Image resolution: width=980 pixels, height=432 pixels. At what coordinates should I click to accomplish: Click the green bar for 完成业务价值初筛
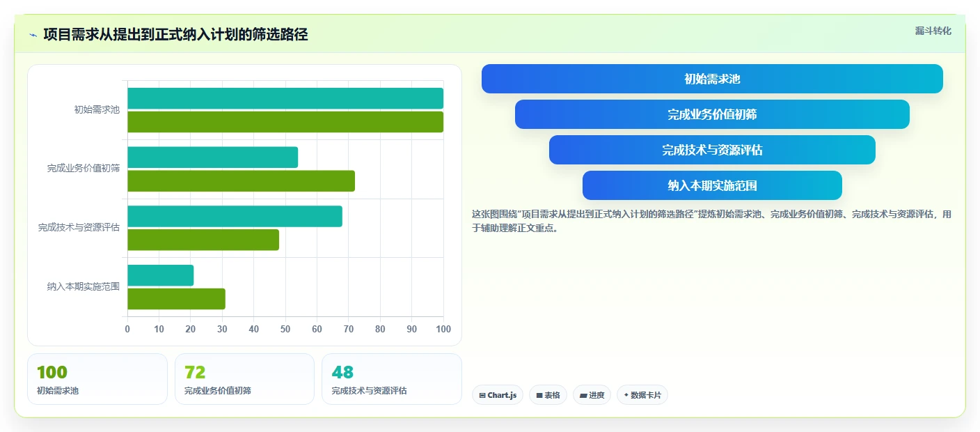pyautogui.click(x=241, y=181)
